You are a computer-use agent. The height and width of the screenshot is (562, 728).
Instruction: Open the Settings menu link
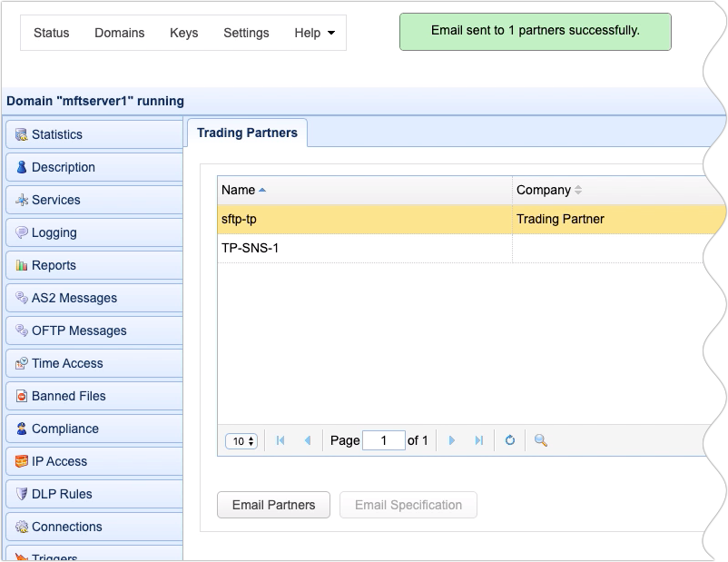pos(246,33)
